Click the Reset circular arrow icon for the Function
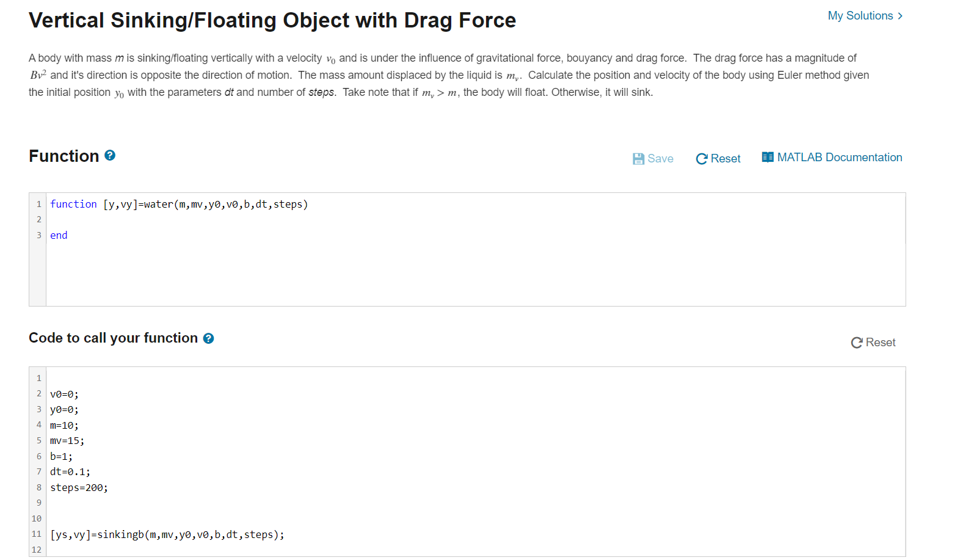Screen dimensions: 977x560 click(702, 158)
